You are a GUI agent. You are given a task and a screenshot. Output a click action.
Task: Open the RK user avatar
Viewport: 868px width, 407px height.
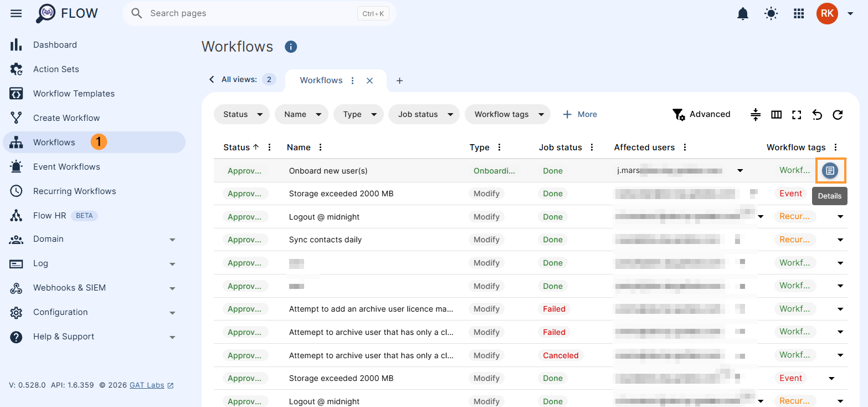click(827, 13)
